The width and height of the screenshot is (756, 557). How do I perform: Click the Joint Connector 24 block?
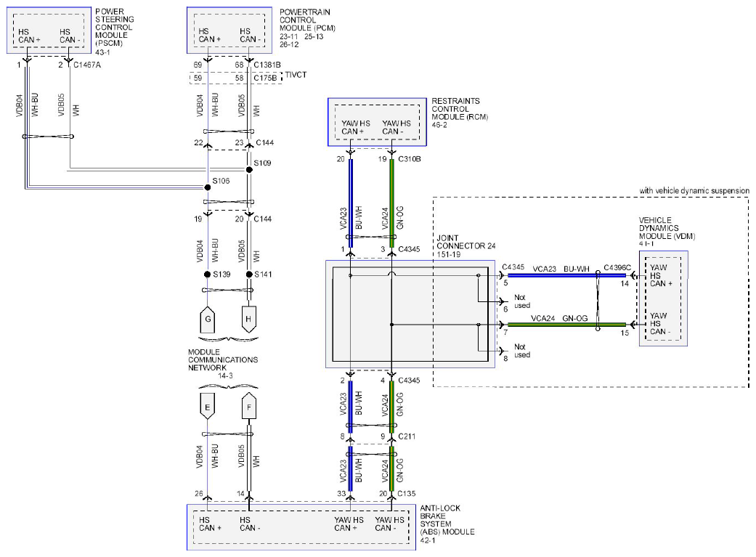(x=410, y=314)
